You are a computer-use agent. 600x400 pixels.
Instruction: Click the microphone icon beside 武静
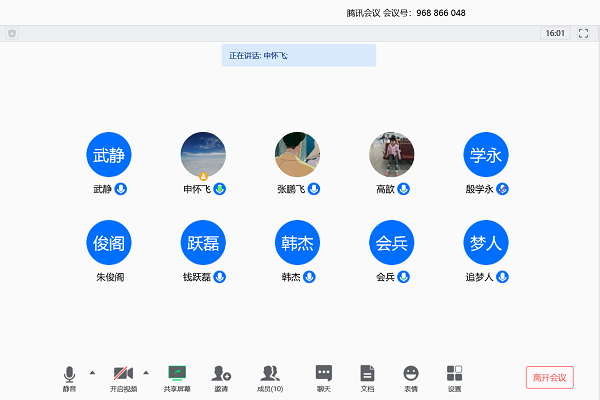121,188
